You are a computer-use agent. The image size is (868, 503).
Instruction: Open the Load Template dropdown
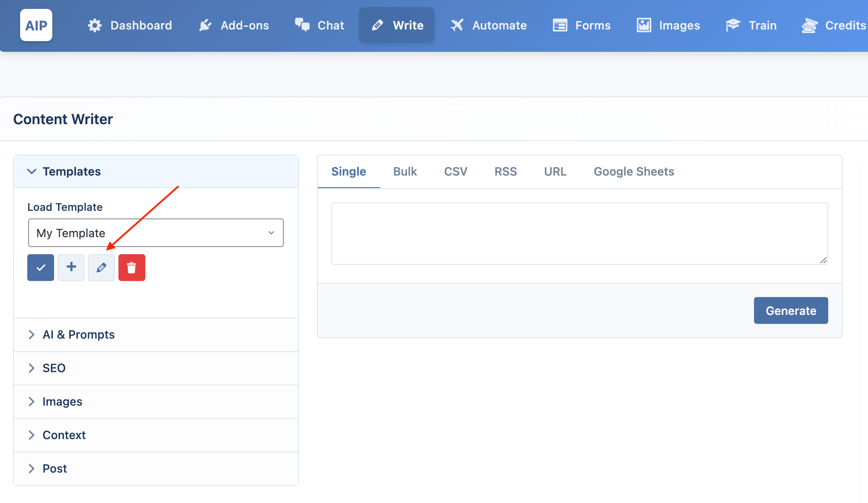click(156, 233)
